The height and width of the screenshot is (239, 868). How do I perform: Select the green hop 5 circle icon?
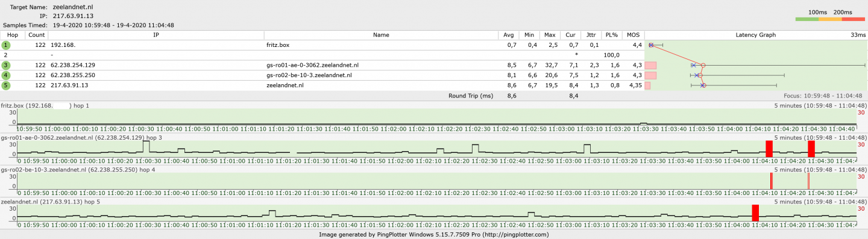click(x=7, y=85)
